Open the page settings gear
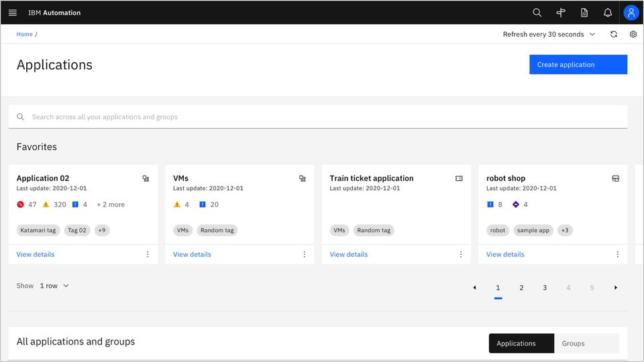The height and width of the screenshot is (362, 644). [x=633, y=34]
